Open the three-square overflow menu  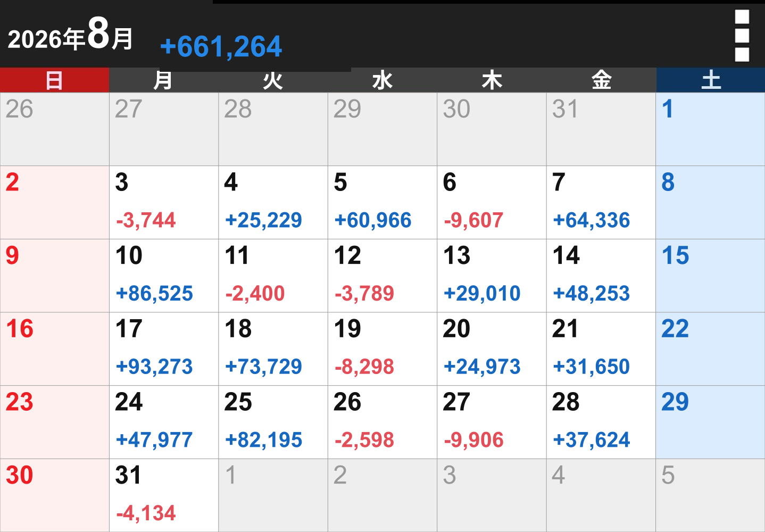pyautogui.click(x=742, y=36)
